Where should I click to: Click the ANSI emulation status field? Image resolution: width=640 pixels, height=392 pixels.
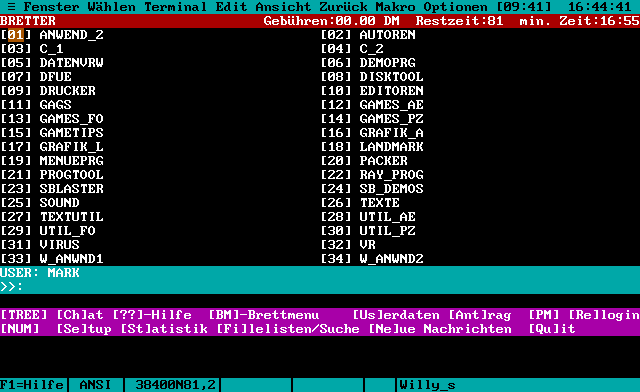click(96, 385)
